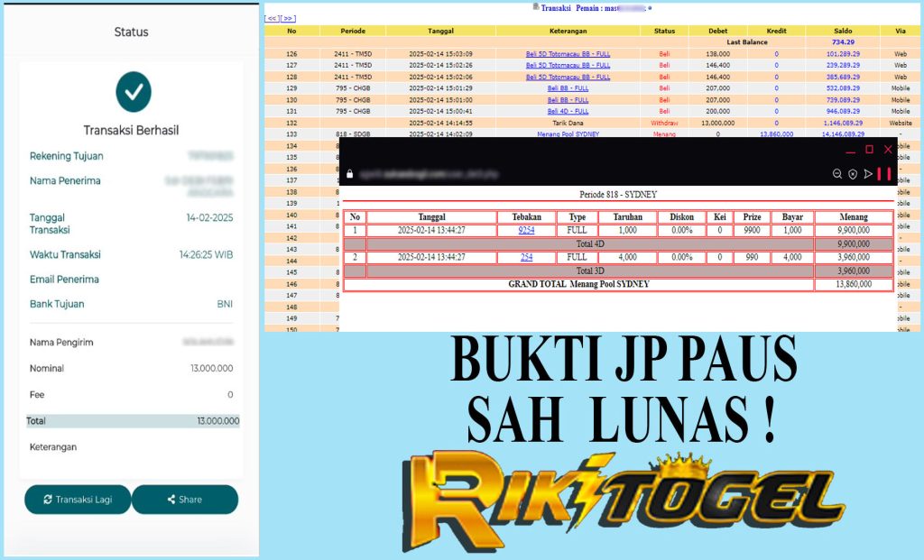Click the Periode 818 - SYDNEY title

[617, 194]
